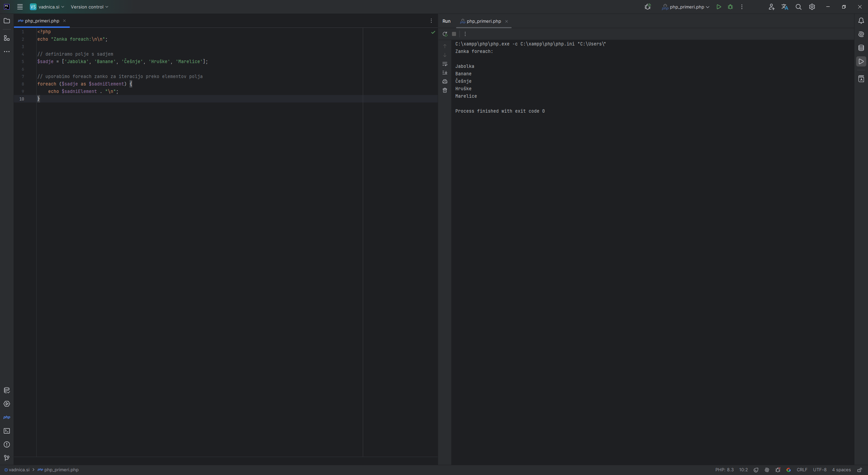Open the Database tool window on the right
The height and width of the screenshot is (475, 868).
[861, 47]
